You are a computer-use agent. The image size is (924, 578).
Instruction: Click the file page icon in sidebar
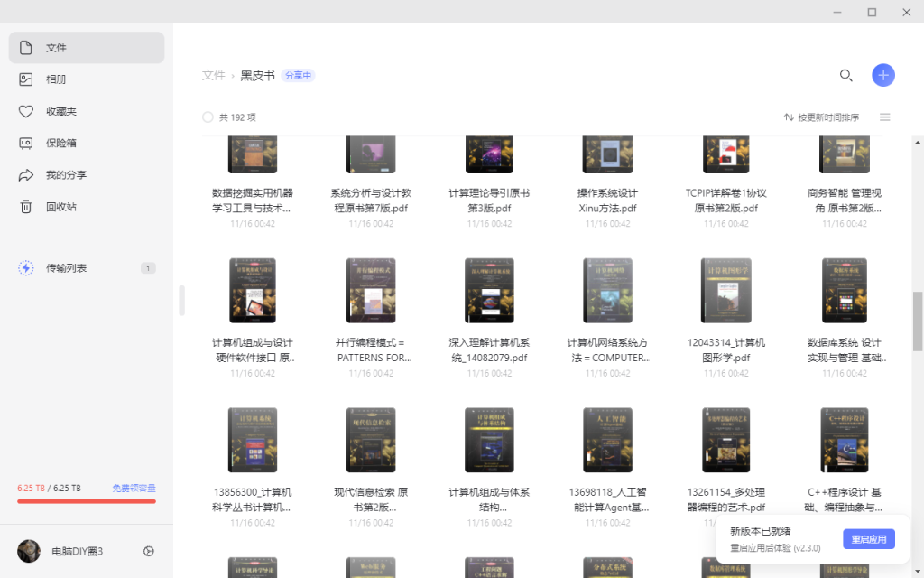tap(26, 48)
